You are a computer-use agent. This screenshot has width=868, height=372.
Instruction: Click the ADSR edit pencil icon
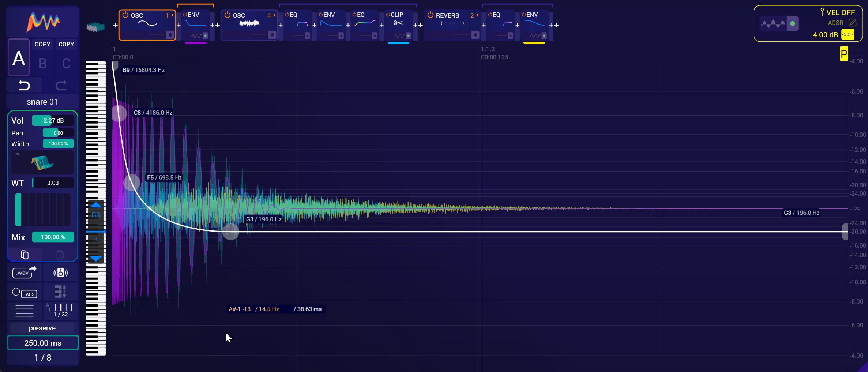coord(852,23)
